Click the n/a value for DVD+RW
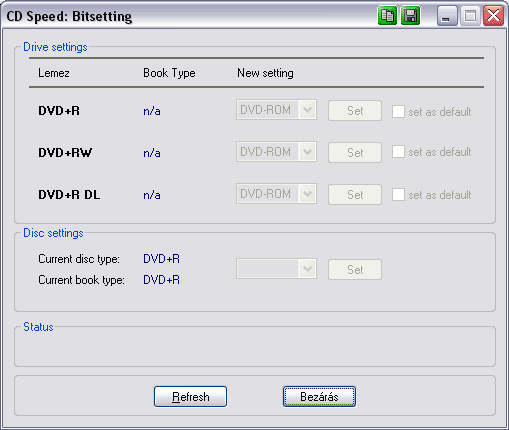509x430 pixels. [152, 153]
